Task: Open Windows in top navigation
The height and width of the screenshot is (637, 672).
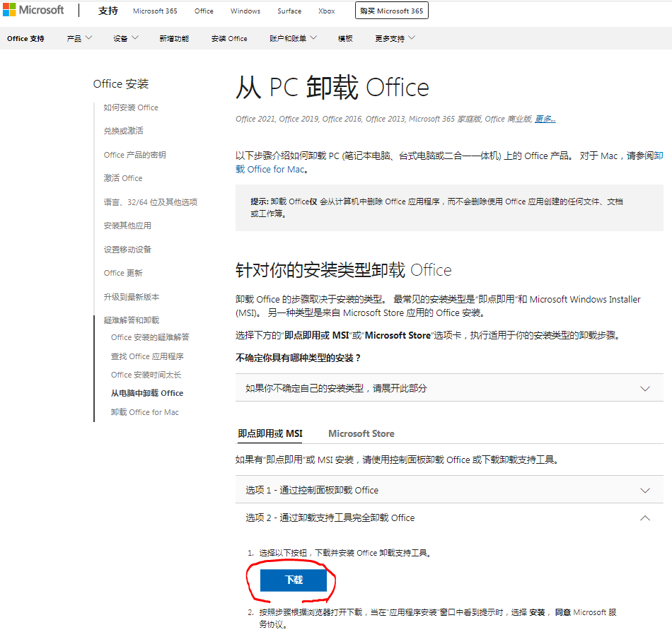Action: point(245,11)
